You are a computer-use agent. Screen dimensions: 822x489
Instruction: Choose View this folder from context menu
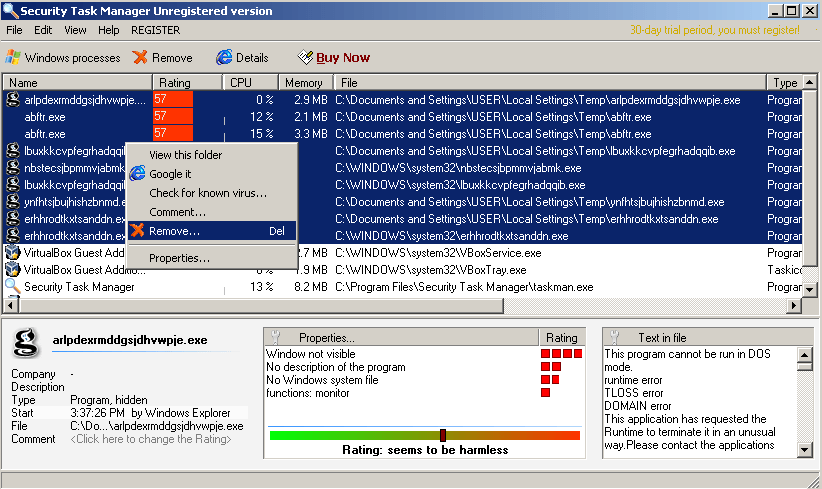(212, 155)
